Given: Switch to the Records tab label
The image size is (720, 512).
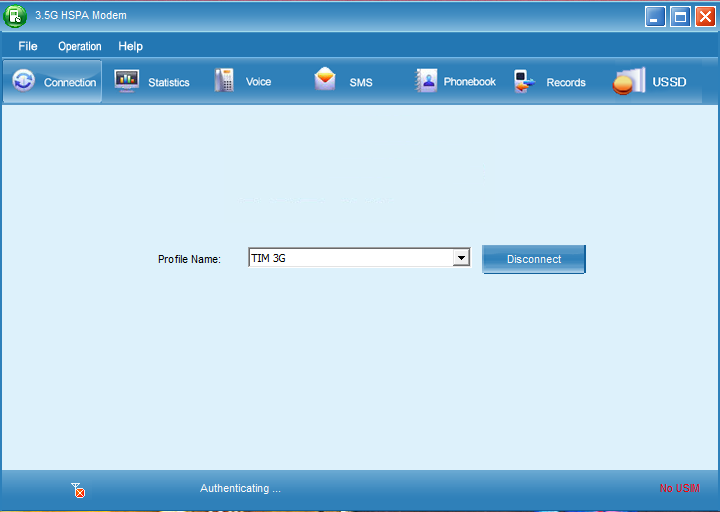Looking at the screenshot, I should click(566, 83).
